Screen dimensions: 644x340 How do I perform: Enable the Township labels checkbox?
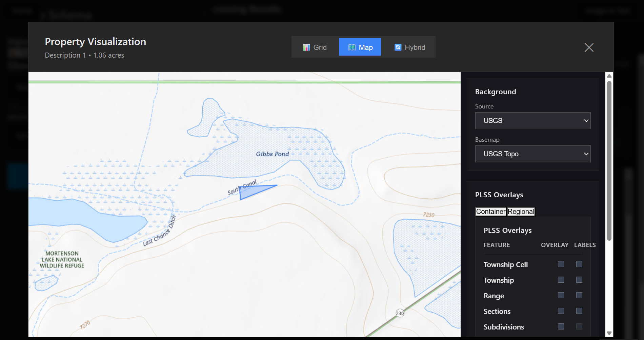tap(579, 280)
